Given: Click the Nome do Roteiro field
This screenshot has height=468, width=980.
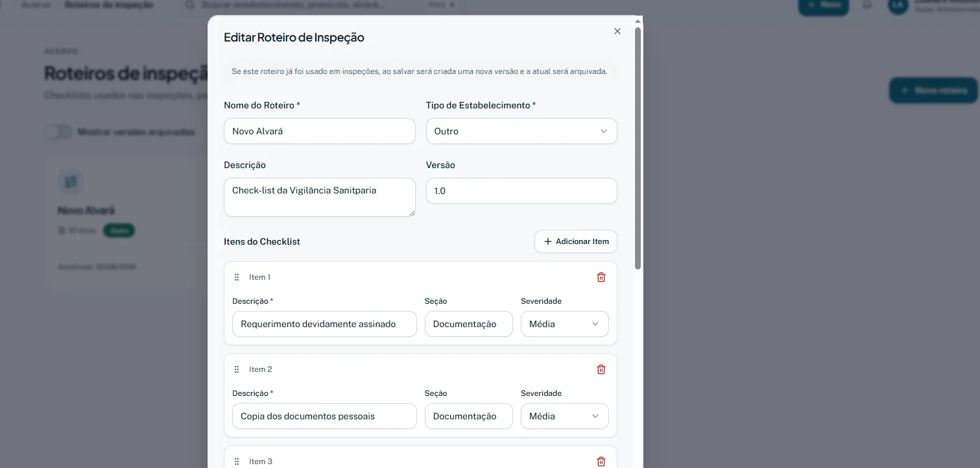Looking at the screenshot, I should click(320, 131).
